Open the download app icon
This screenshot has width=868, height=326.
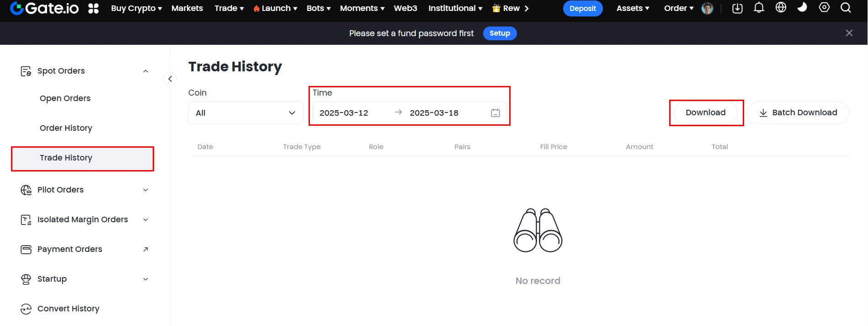pos(737,8)
